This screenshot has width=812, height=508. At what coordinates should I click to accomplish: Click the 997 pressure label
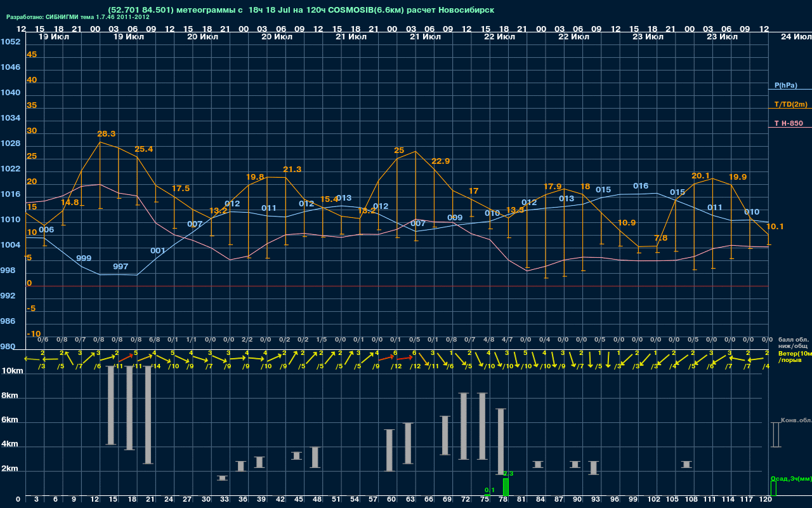coord(121,267)
